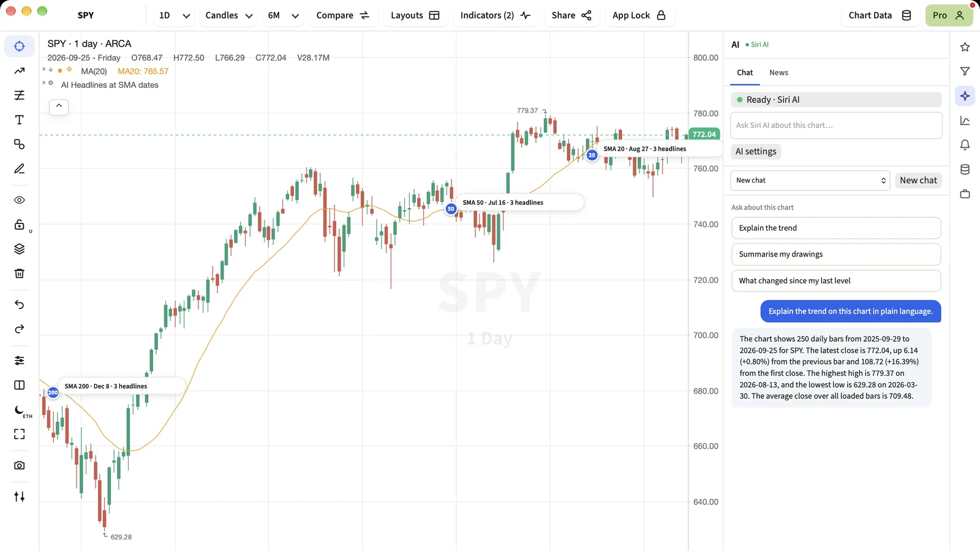
Task: Click the redo arrow
Action: click(x=20, y=329)
